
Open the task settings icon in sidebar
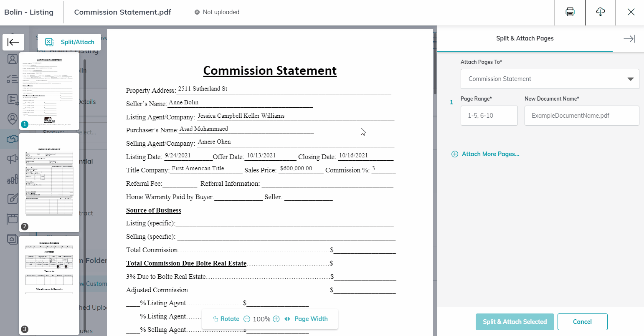(x=13, y=99)
